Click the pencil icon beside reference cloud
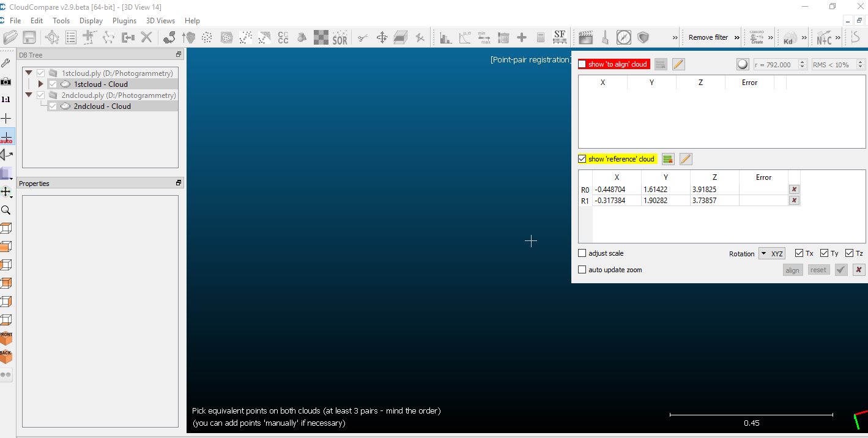The width and height of the screenshot is (868, 438). click(686, 159)
